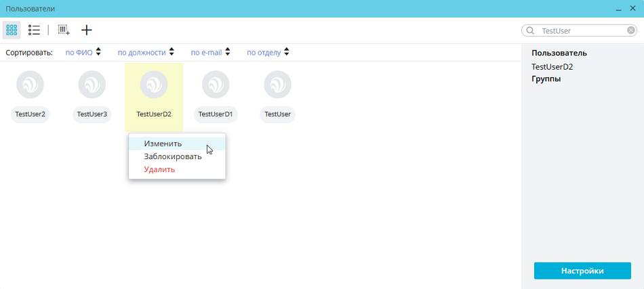This screenshot has width=644, height=289.
Task: Select the TestUser2 avatar
Action: click(30, 85)
